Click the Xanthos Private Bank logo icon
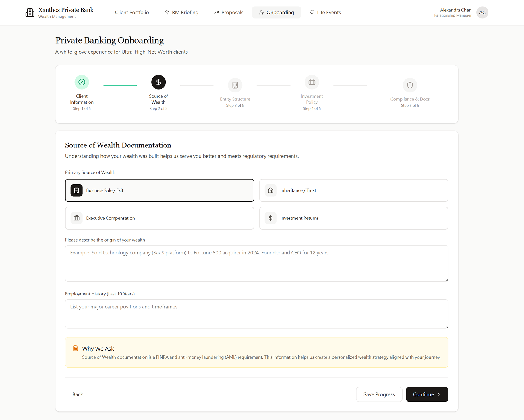524x420 pixels. click(x=30, y=12)
